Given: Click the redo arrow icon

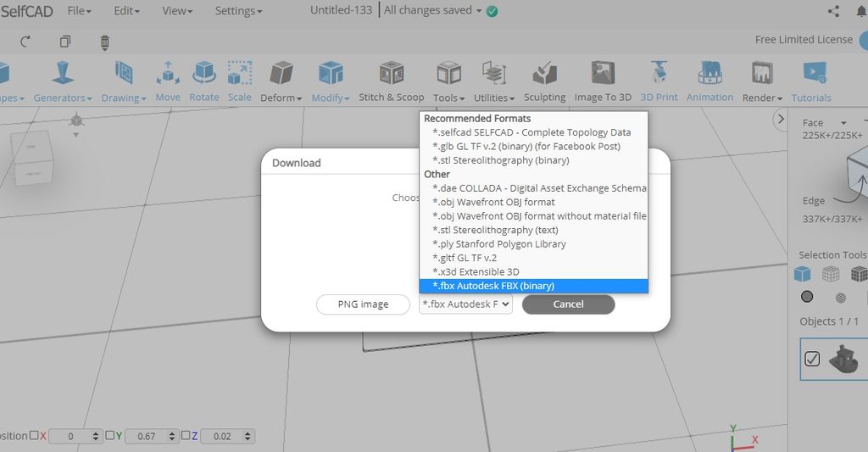Looking at the screenshot, I should click(x=25, y=42).
